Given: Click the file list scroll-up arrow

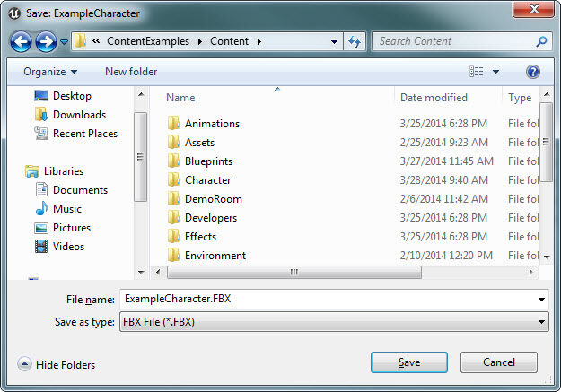Looking at the screenshot, I should coord(547,94).
